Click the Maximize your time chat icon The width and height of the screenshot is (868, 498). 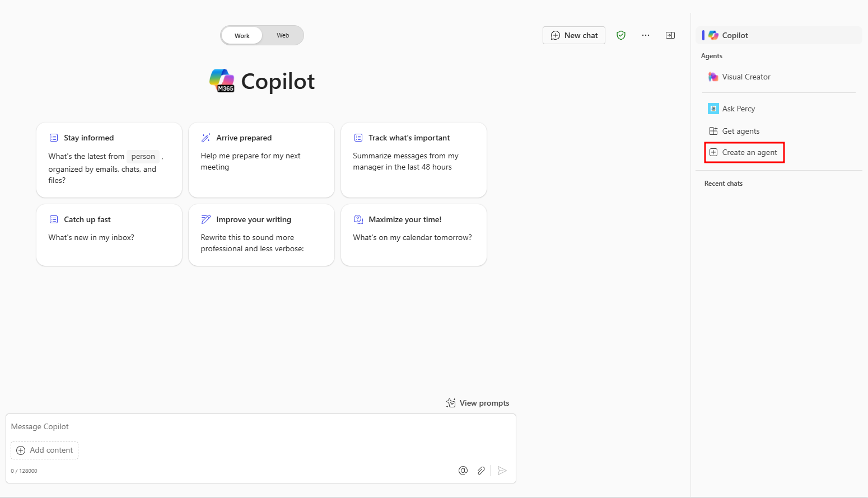pyautogui.click(x=358, y=219)
